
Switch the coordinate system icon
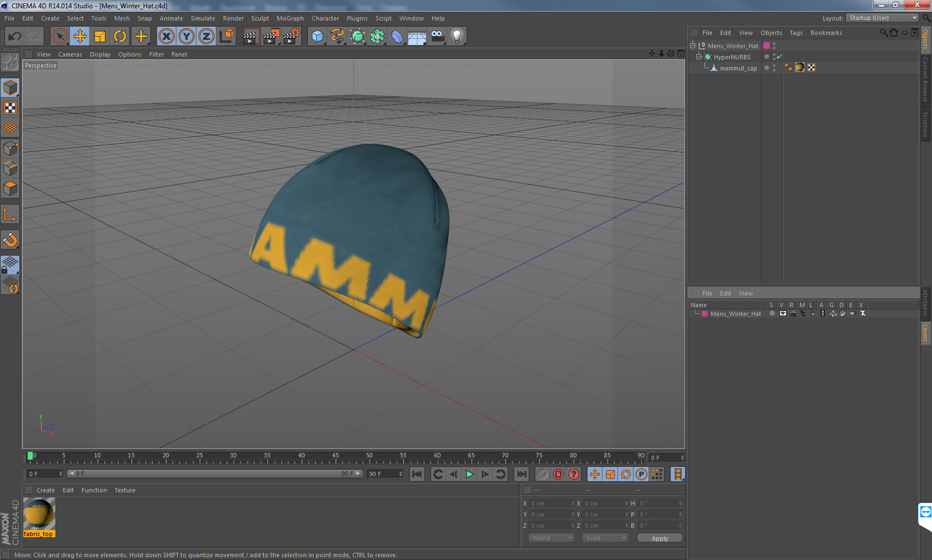(226, 37)
